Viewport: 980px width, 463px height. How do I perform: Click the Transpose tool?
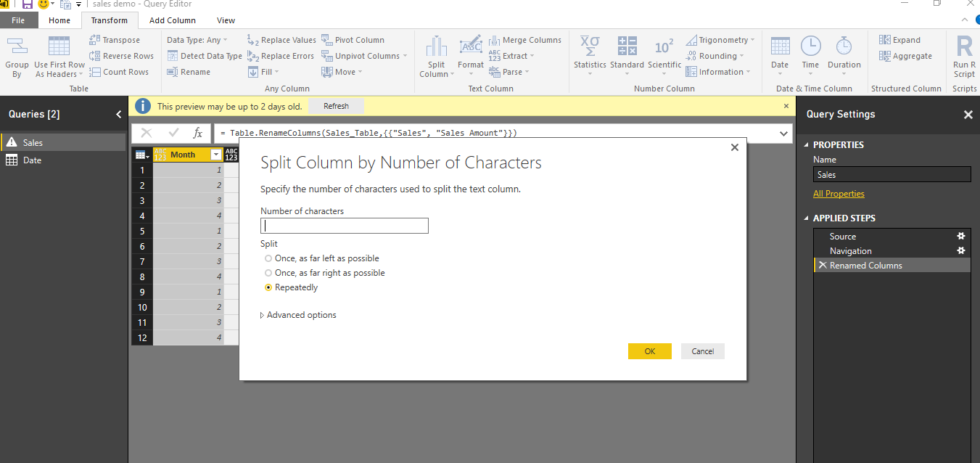coord(115,40)
